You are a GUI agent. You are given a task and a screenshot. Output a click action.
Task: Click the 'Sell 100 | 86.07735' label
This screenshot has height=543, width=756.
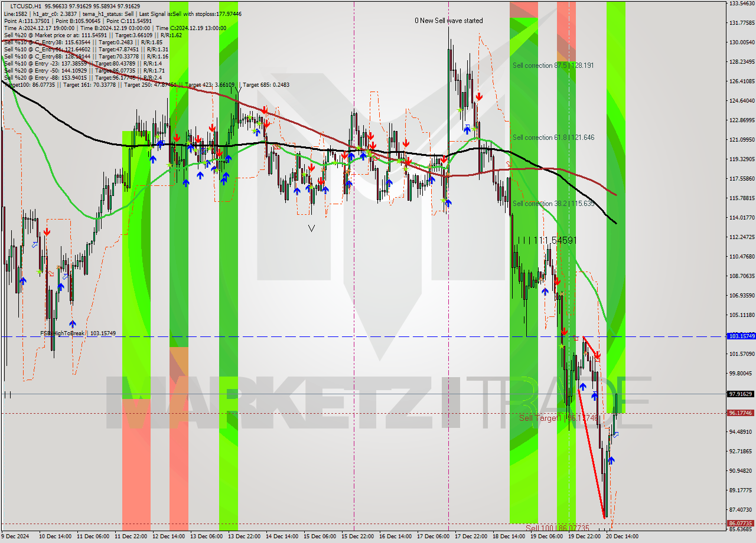click(x=558, y=528)
